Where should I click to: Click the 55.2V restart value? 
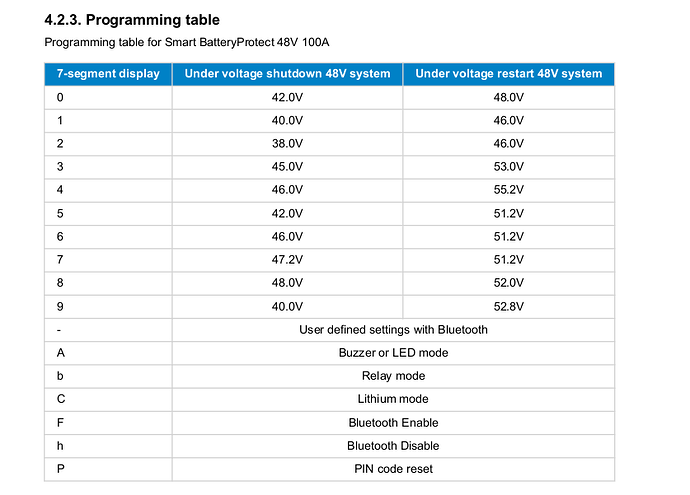[508, 189]
